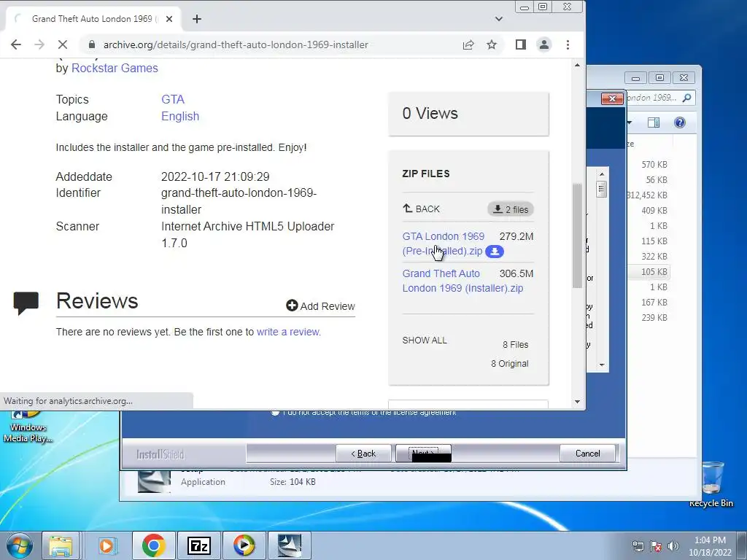This screenshot has height=560, width=747.
Task: Open Chrome side panel icon
Action: (x=521, y=44)
